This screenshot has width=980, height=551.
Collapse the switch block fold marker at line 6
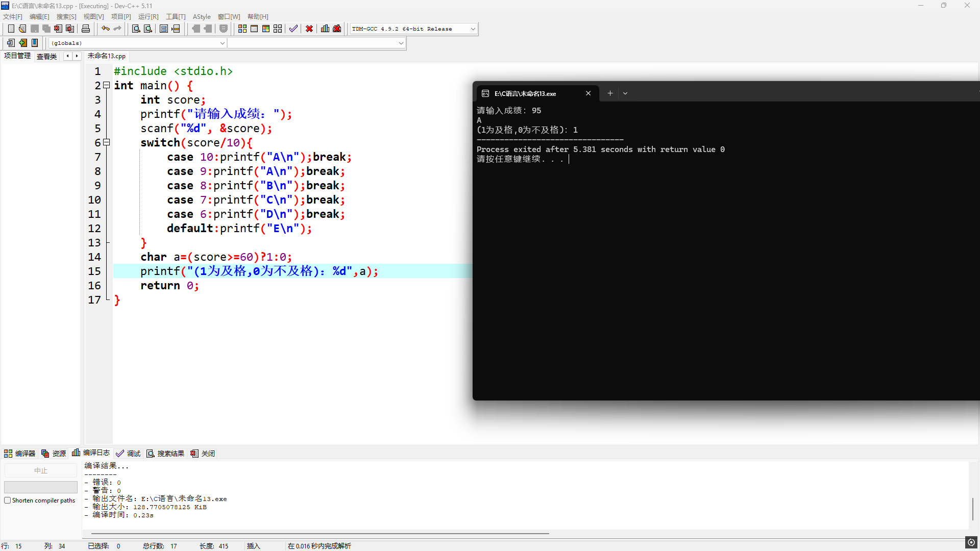107,142
